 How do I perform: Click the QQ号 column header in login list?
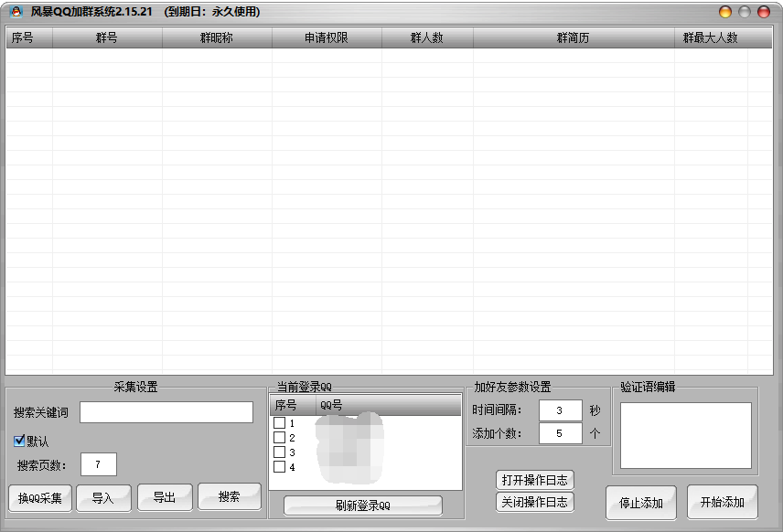coord(388,405)
